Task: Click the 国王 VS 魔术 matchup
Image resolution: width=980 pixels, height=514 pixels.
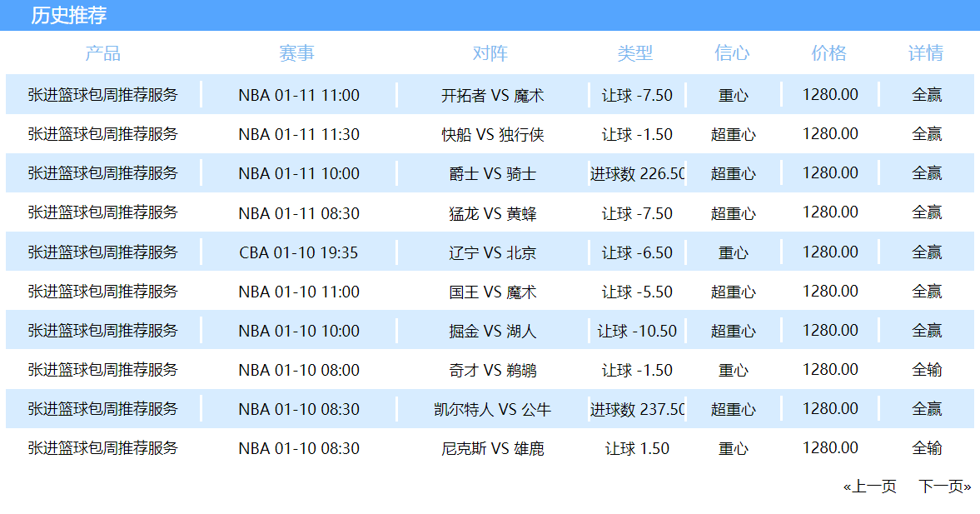Action: click(493, 292)
